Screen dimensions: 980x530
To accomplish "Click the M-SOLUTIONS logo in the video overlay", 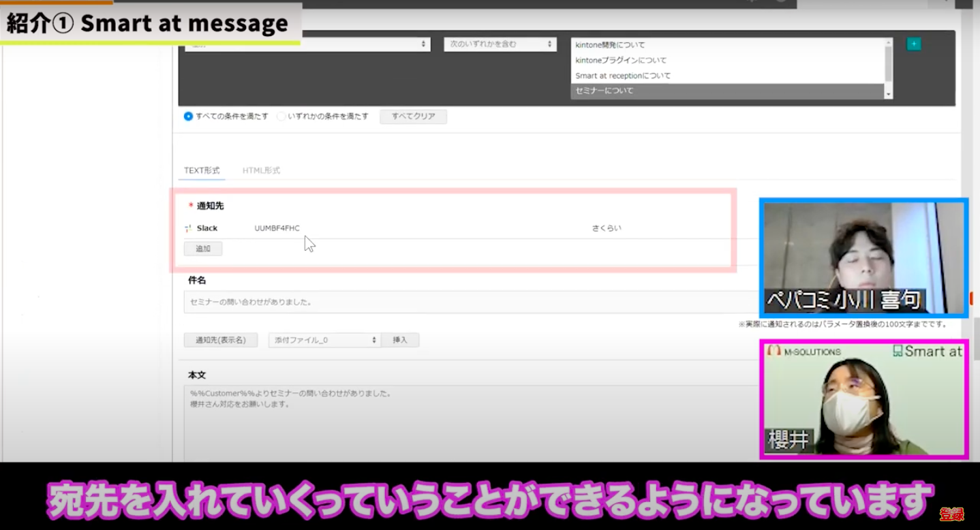I will (x=803, y=352).
